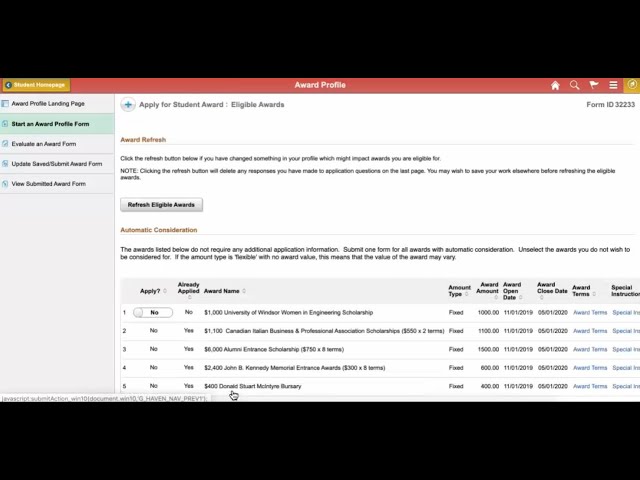Click the round plus icon beside page title
Screen dimensions: 640x480
click(128, 104)
